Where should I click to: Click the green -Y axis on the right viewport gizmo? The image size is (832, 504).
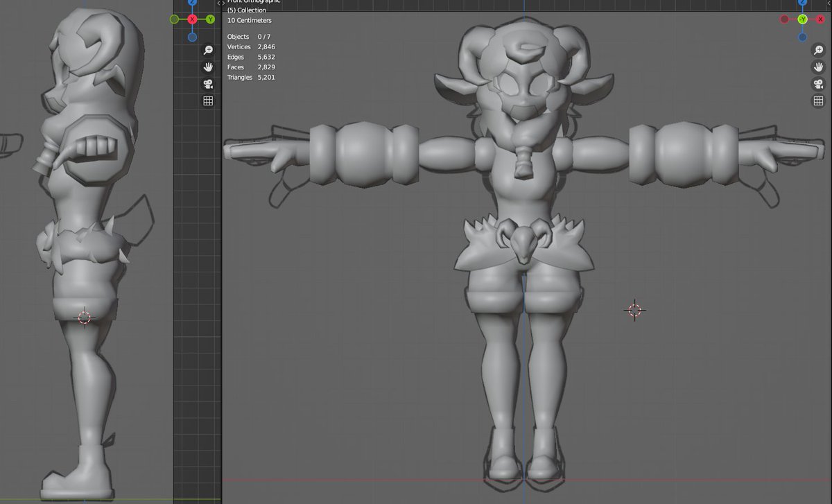click(x=803, y=19)
